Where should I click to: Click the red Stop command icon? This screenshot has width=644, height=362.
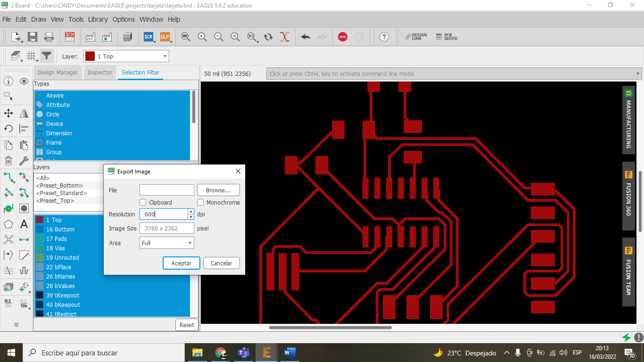343,37
